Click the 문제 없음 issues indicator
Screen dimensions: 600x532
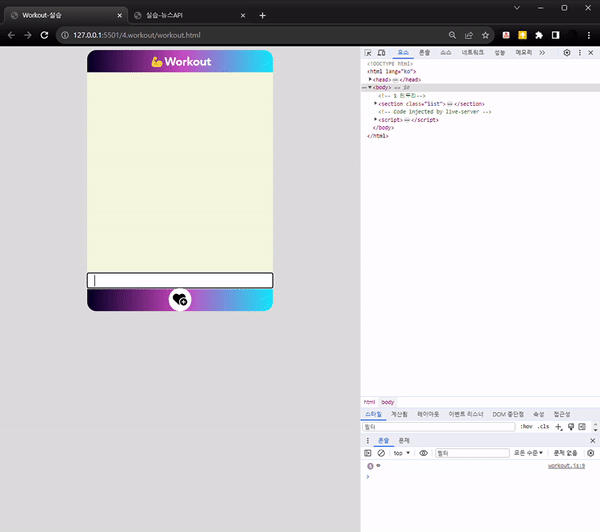565,453
